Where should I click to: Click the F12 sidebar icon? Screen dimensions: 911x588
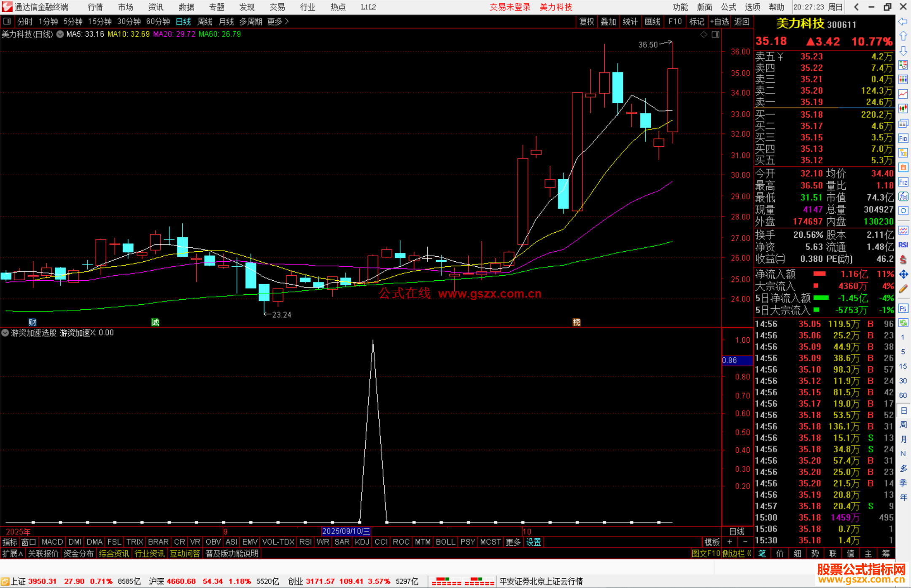pyautogui.click(x=903, y=182)
